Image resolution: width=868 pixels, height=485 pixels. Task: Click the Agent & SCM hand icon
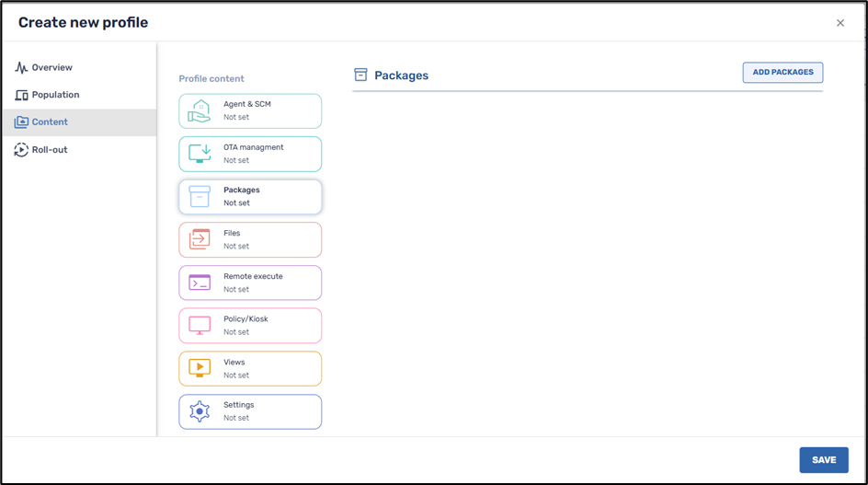tap(200, 111)
